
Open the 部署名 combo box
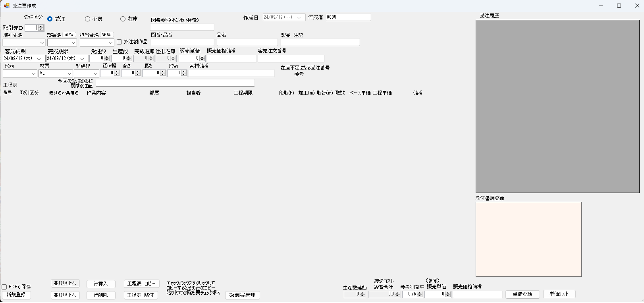(x=73, y=42)
